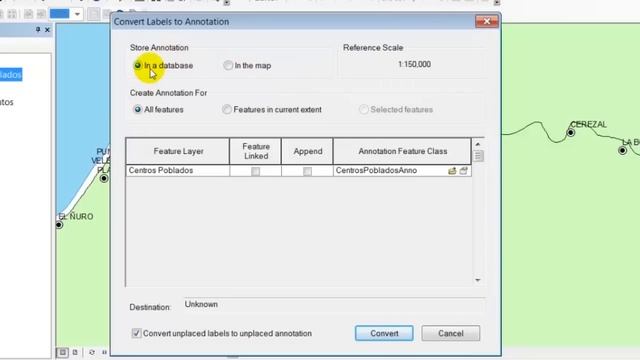The image size is (640, 360).
Task: Pick 'Features in current extent' option
Action: 227,109
